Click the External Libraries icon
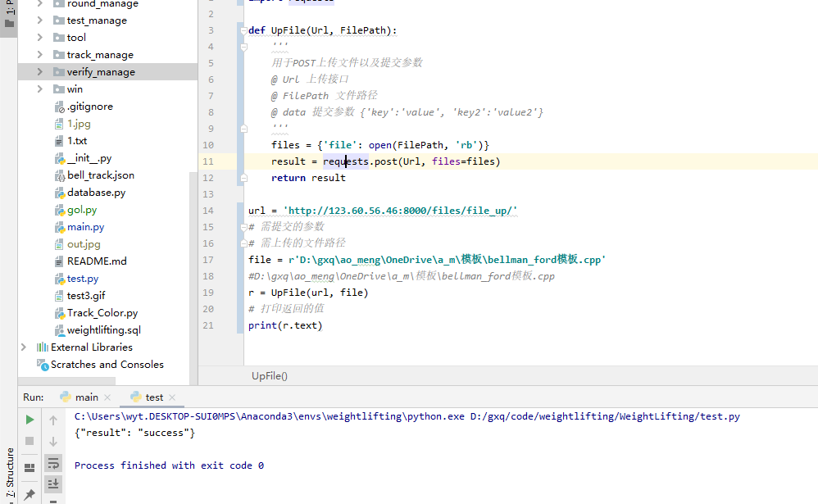 pyautogui.click(x=43, y=347)
